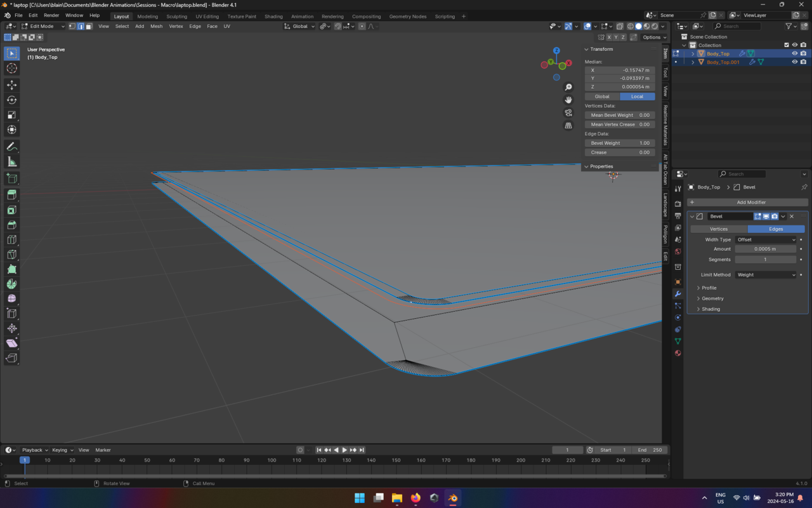Screen dimensions: 812x508
Task: Select the Rotate tool
Action: (11, 100)
